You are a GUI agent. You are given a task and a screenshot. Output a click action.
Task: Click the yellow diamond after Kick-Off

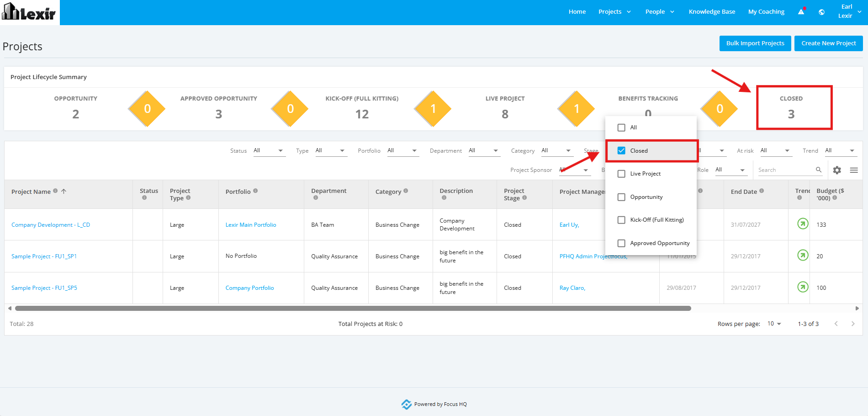pos(433,109)
